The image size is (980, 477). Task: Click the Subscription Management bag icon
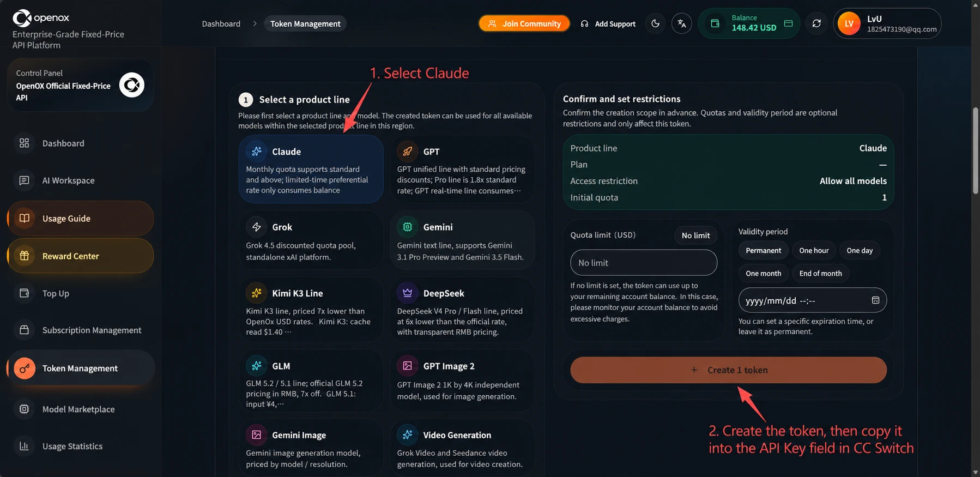pyautogui.click(x=24, y=330)
